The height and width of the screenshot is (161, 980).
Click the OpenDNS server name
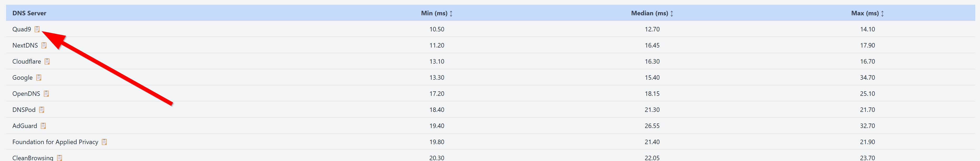(x=26, y=93)
